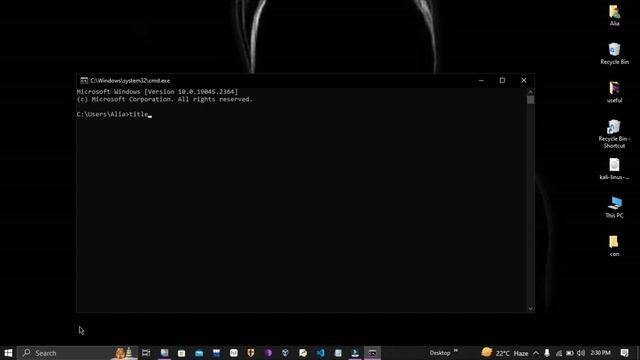This screenshot has height=360, width=640.
Task: Minimize the cmd.exe window
Action: click(481, 80)
